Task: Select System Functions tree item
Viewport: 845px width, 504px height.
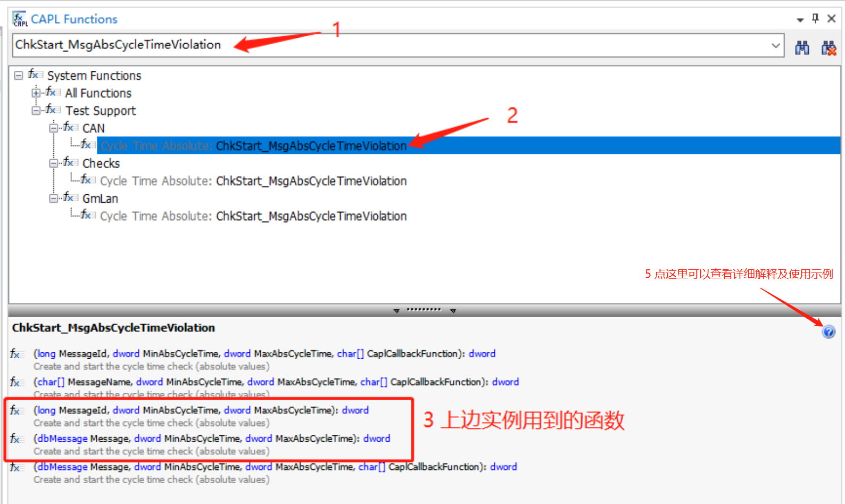Action: 94,76
